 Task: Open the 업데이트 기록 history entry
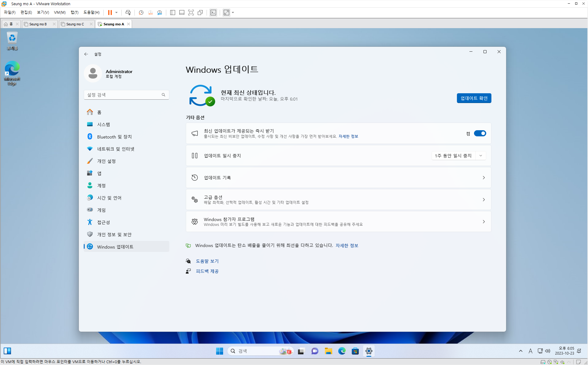click(338, 178)
